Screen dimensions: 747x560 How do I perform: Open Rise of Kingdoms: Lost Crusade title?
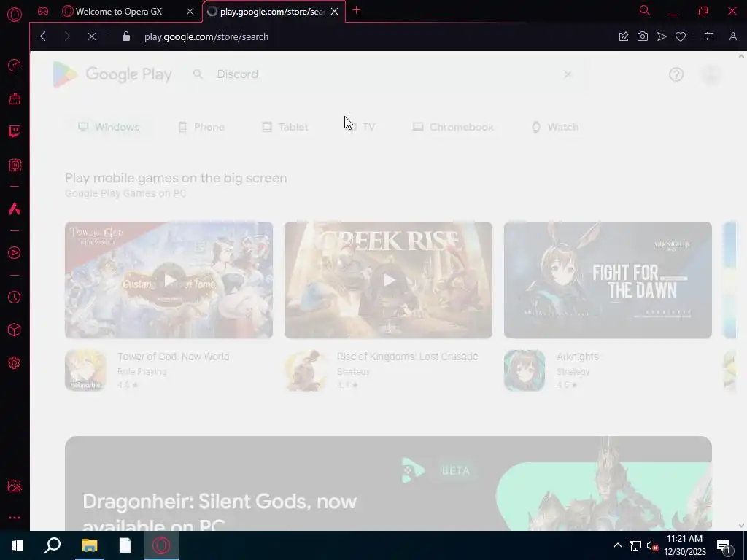(407, 357)
